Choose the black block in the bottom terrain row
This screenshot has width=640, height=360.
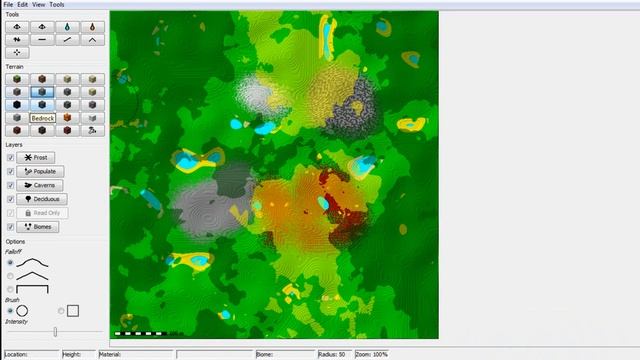42,131
